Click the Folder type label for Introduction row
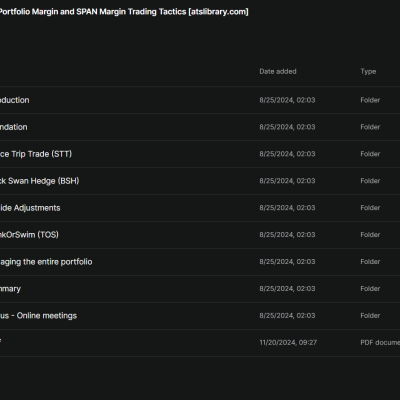400x400 pixels. point(370,100)
